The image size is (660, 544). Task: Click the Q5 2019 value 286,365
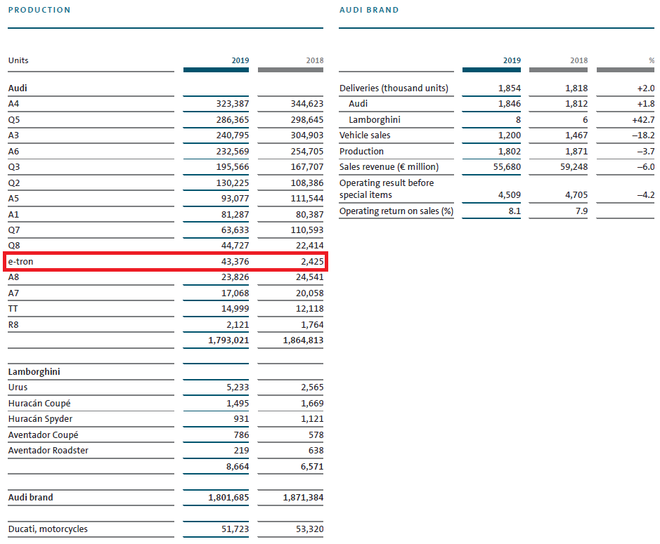pyautogui.click(x=232, y=120)
